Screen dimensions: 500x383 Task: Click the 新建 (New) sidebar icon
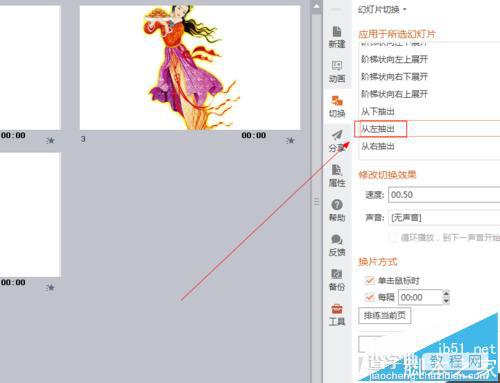pos(337,37)
